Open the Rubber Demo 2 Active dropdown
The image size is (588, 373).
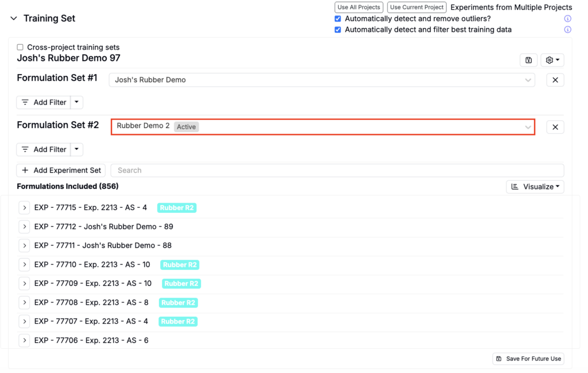click(322, 127)
